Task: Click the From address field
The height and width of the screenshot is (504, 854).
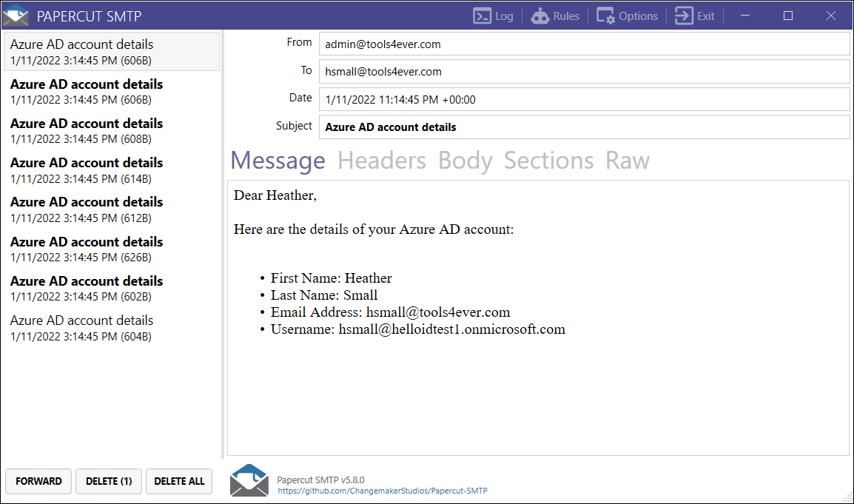Action: click(583, 44)
